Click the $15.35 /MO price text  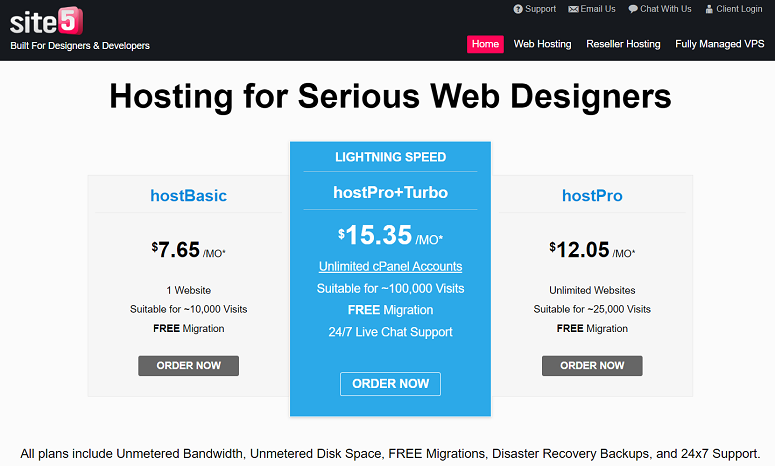pos(390,235)
